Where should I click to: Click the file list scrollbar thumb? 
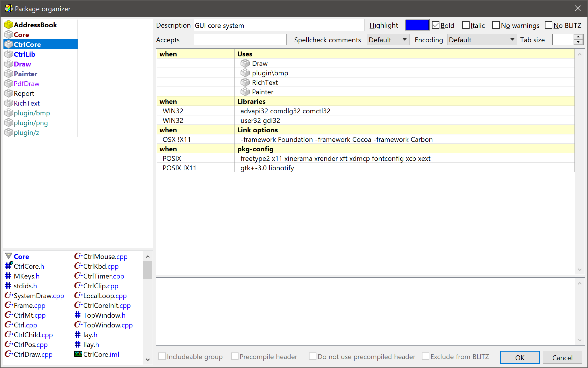pyautogui.click(x=148, y=270)
